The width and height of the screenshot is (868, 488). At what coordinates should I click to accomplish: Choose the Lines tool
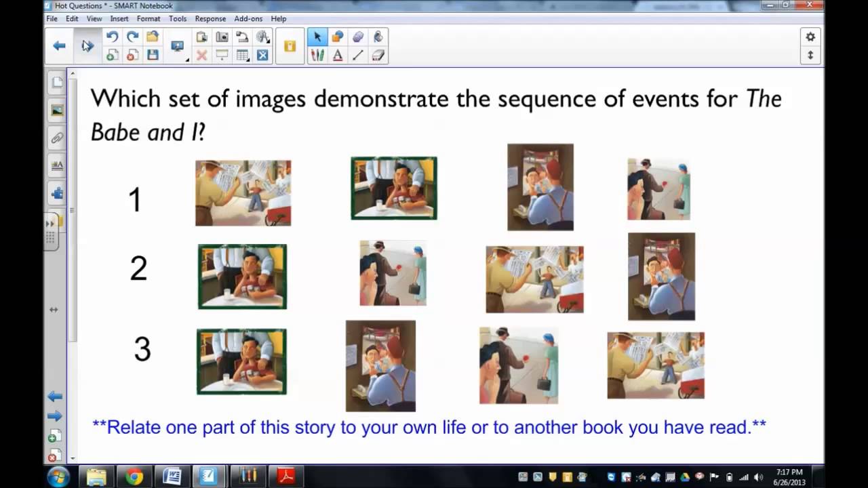click(358, 56)
